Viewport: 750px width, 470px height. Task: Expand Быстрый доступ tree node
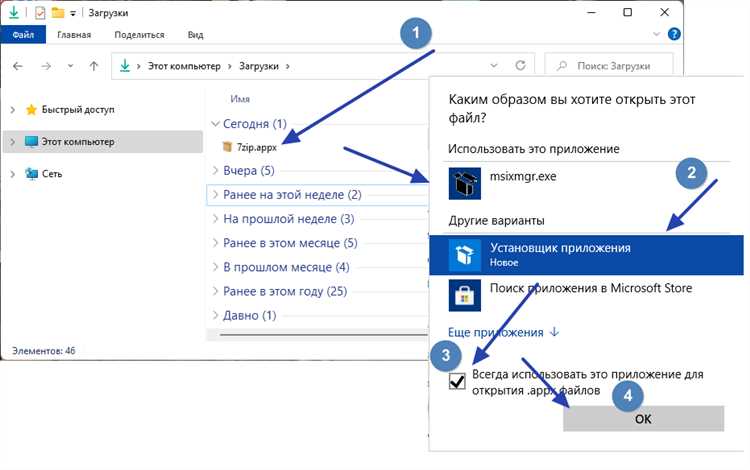[12, 110]
